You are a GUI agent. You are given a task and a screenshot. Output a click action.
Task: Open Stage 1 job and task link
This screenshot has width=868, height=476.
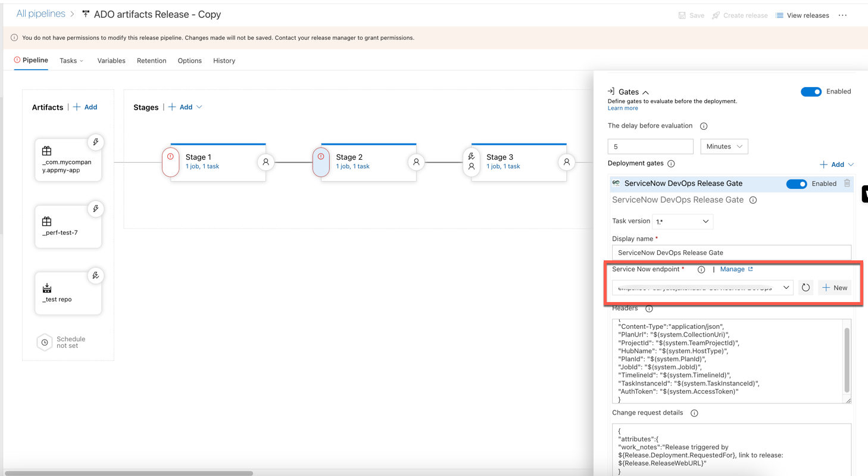tap(202, 167)
